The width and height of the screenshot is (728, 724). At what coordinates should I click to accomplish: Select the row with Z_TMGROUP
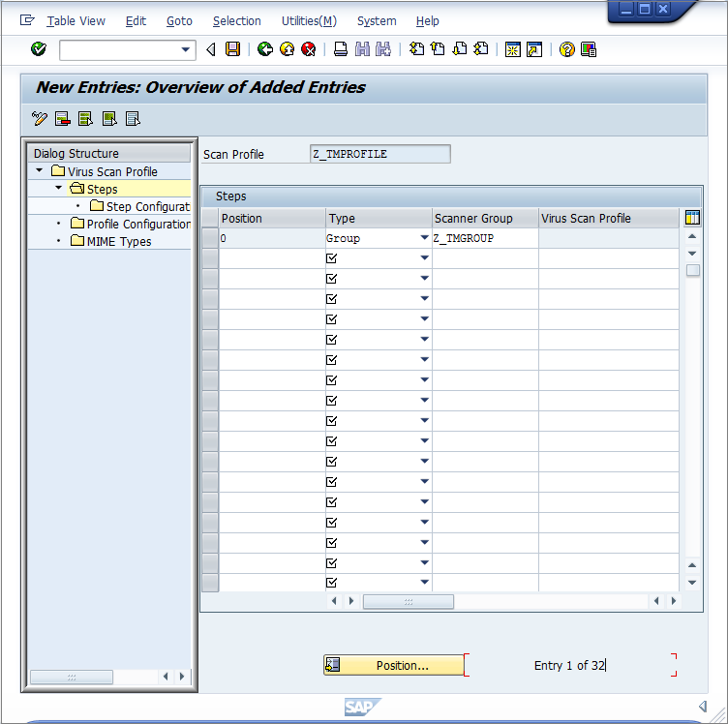pyautogui.click(x=210, y=238)
